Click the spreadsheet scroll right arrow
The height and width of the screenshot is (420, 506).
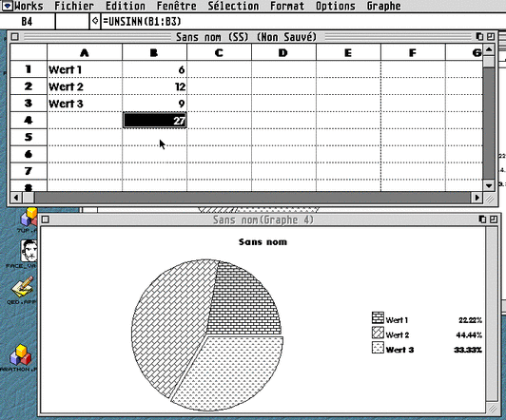(x=477, y=198)
